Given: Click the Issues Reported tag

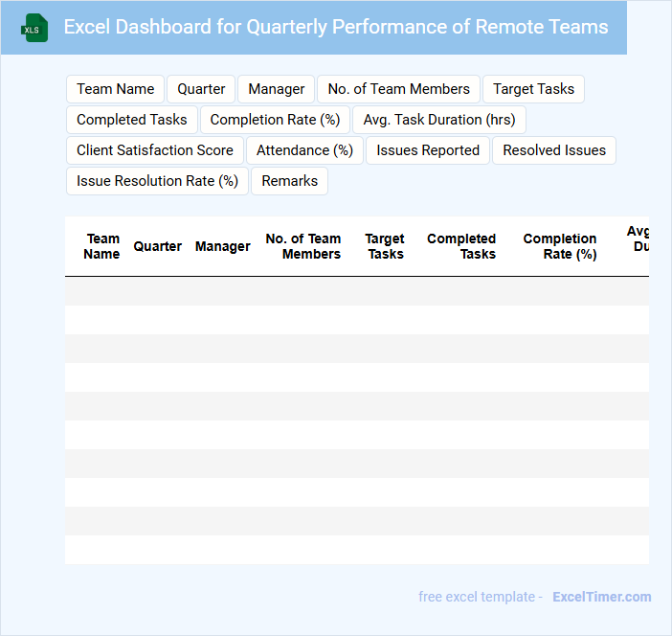Looking at the screenshot, I should click(x=428, y=150).
